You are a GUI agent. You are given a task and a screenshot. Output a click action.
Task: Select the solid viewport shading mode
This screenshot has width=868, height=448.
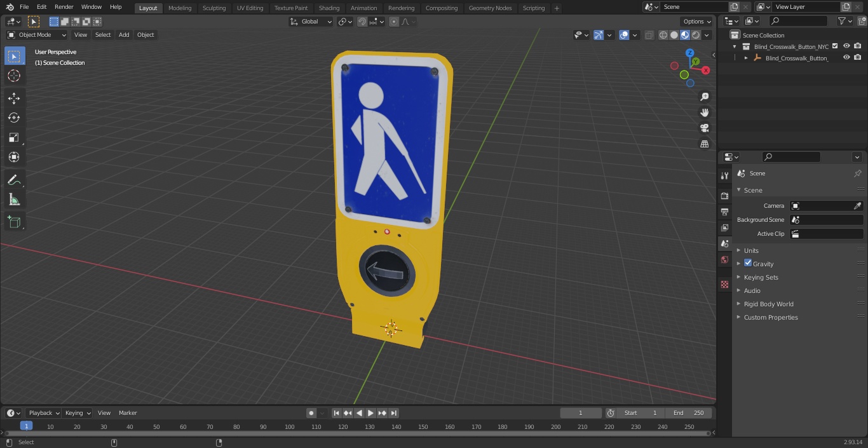674,35
